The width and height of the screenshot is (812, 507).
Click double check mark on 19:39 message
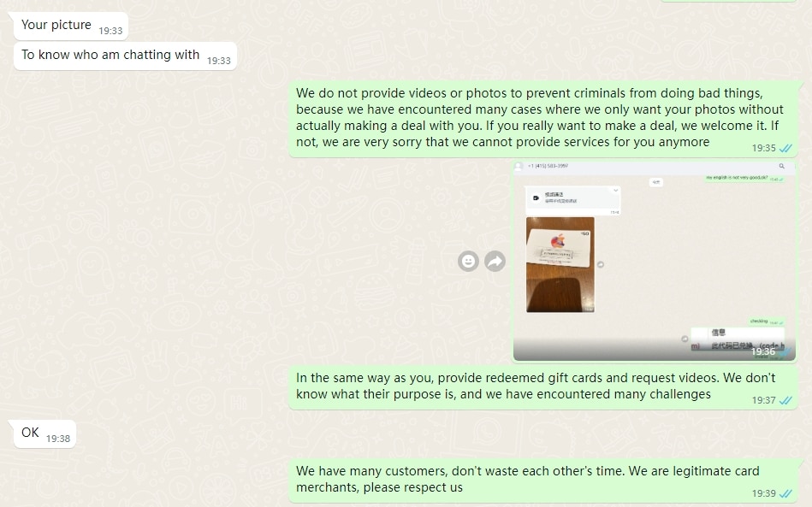point(785,493)
